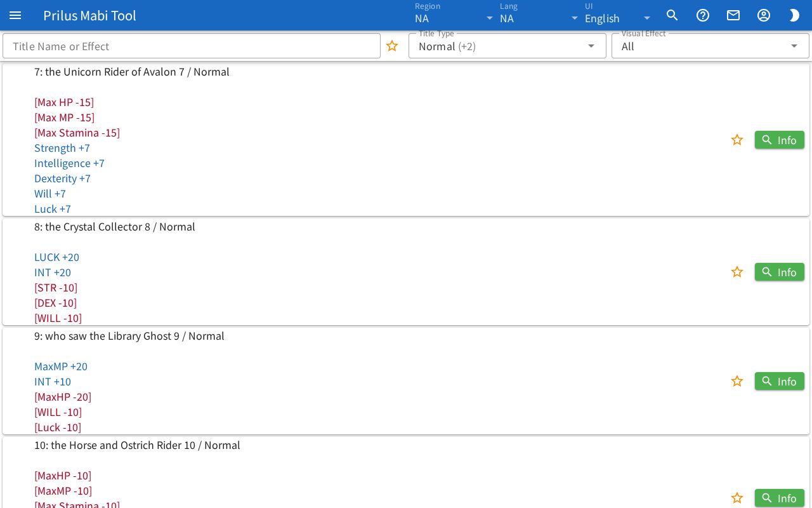The height and width of the screenshot is (508, 812).
Task: Focus the Title Name or Effect field
Action: [x=192, y=46]
